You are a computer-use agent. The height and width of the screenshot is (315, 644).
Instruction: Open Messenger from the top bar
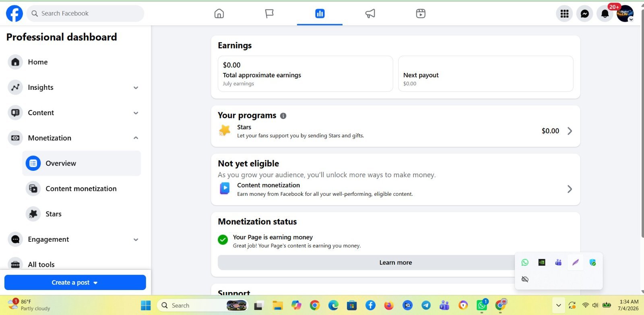pos(584,14)
